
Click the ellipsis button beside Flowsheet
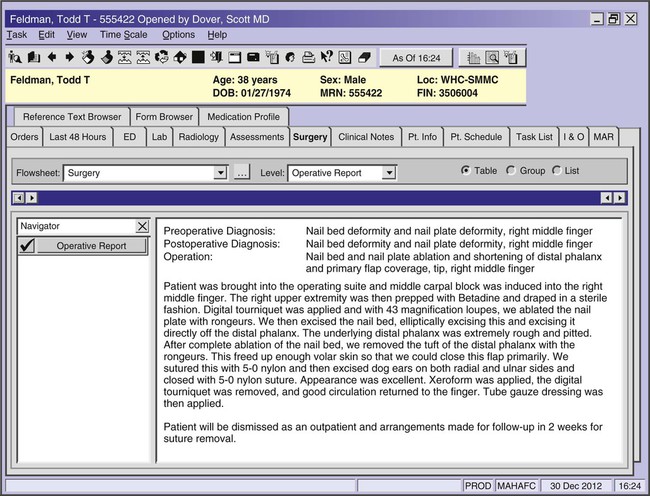coord(242,173)
